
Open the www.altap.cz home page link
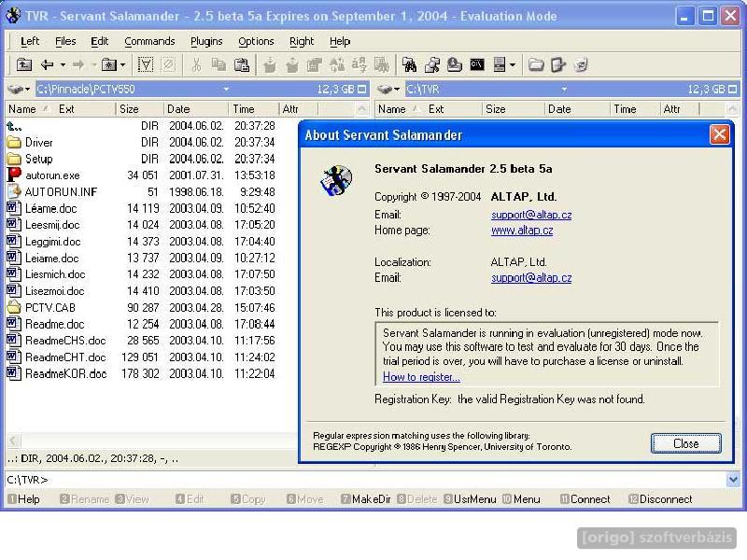tap(522, 230)
